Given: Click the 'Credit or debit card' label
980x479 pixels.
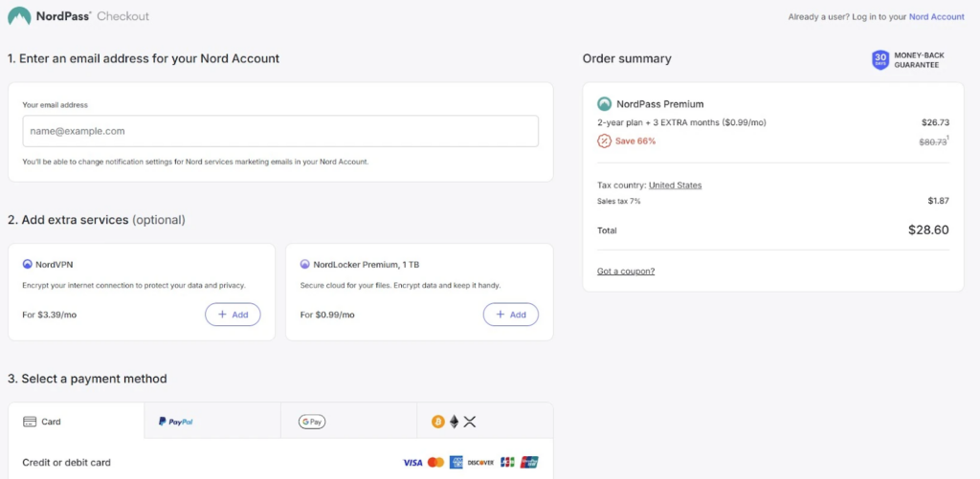Looking at the screenshot, I should [x=66, y=463].
